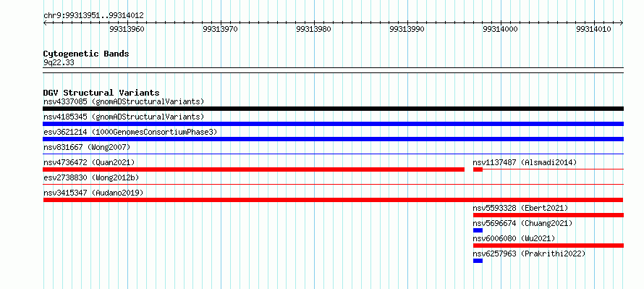
Task: Click the left arrowhead of the ruler
Action: 45,23
